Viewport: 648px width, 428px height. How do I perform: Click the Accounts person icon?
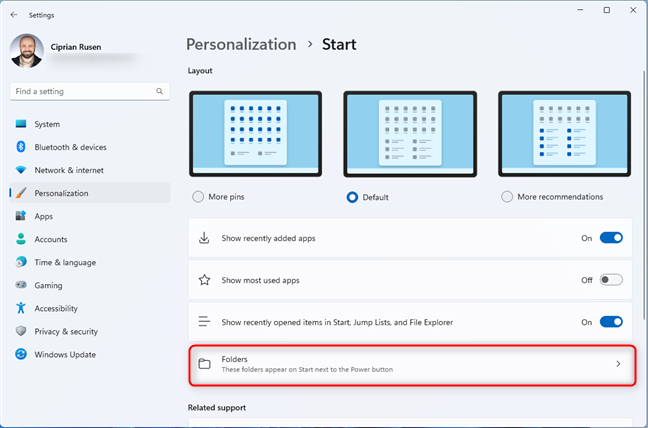click(21, 239)
